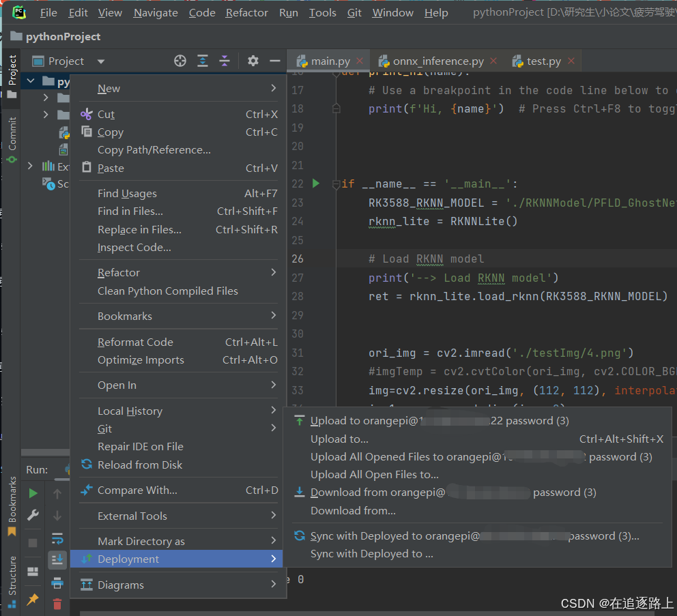The image size is (677, 616).
Task: Close the onnx_inference.py tab
Action: pos(493,61)
